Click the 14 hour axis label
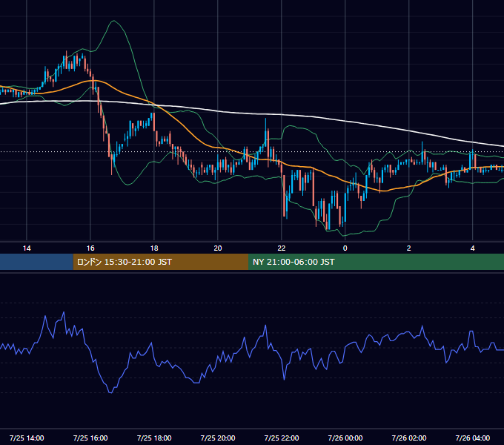 click(27, 248)
